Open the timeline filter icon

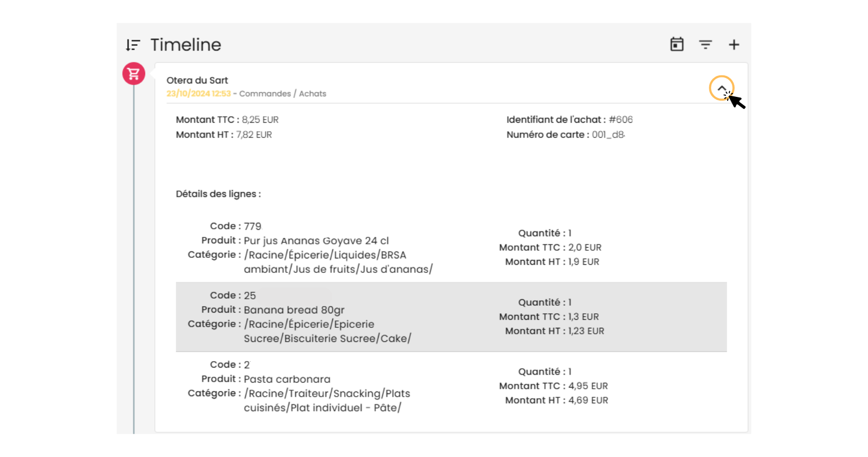click(705, 45)
